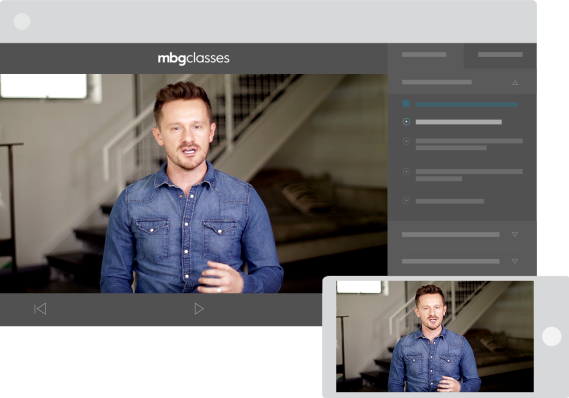
Task: Play the video with the play button
Action: 199,309
